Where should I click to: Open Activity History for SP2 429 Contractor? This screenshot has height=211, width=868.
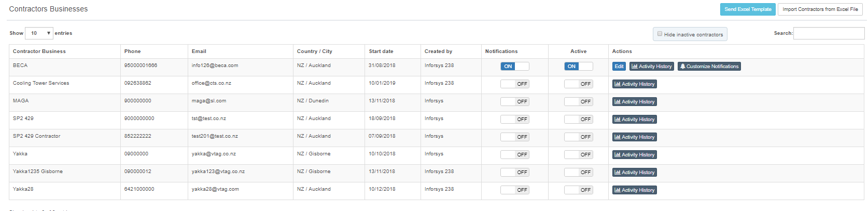click(x=634, y=137)
